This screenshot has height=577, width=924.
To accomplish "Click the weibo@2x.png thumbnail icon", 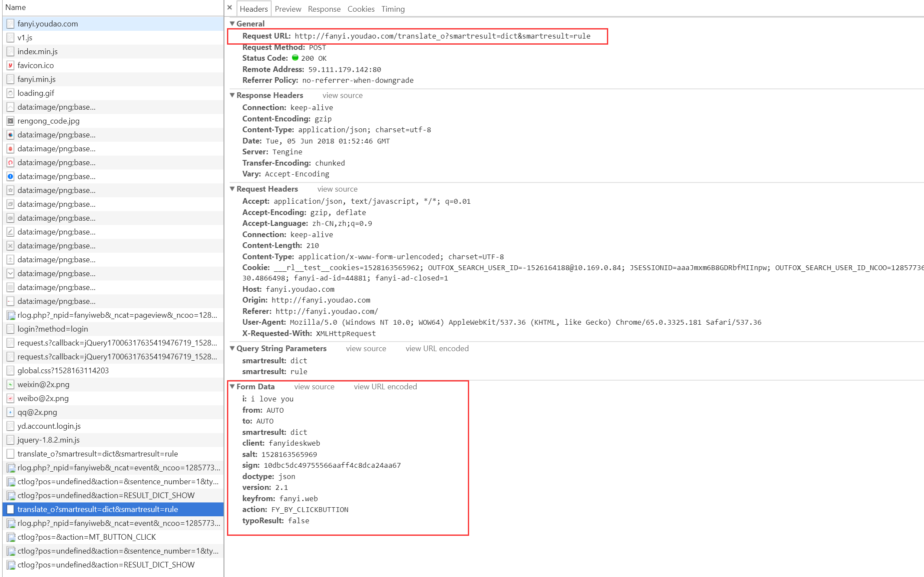I will coord(10,398).
